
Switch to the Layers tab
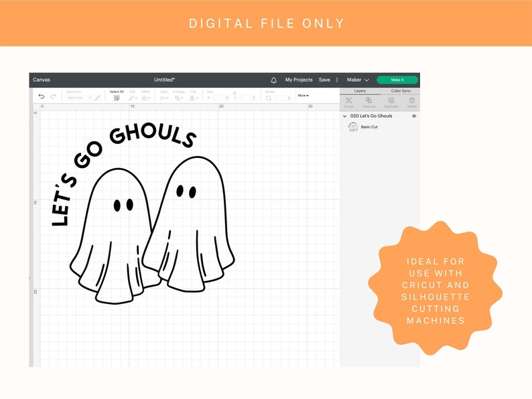[360, 91]
